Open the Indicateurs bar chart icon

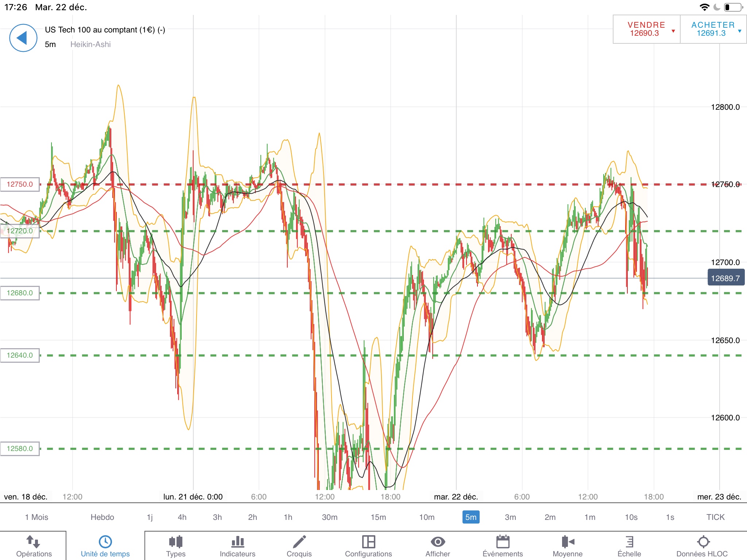pyautogui.click(x=237, y=542)
